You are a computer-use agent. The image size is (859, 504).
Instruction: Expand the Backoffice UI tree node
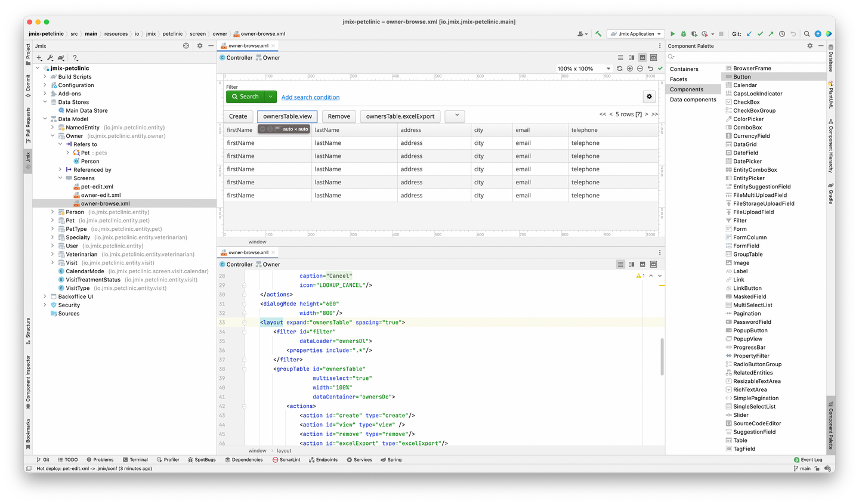(45, 296)
